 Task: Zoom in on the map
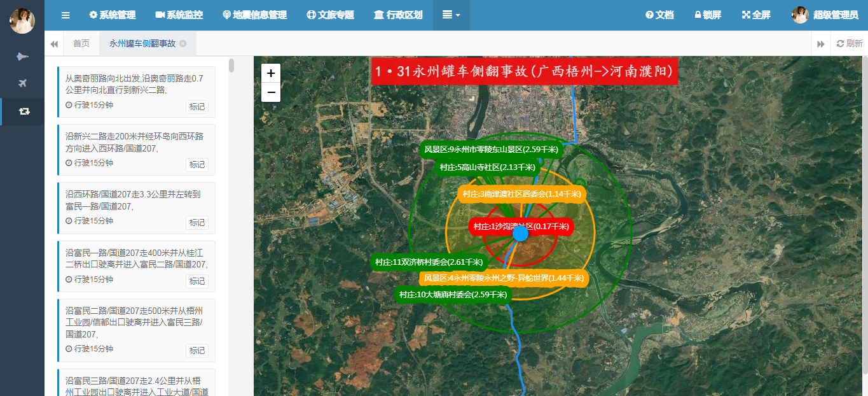[271, 73]
